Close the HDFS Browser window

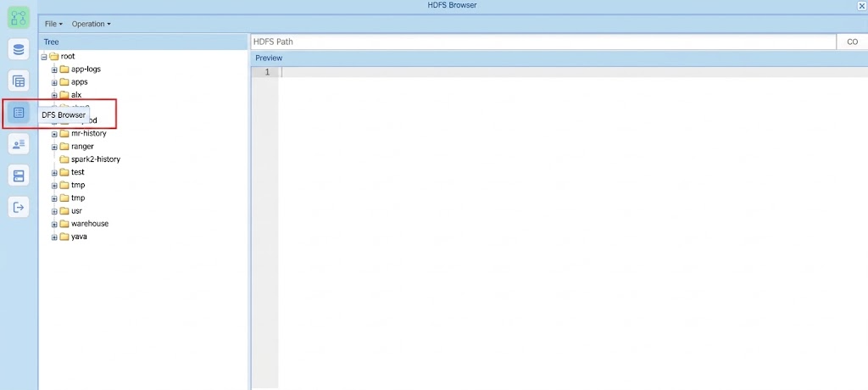(861, 6)
